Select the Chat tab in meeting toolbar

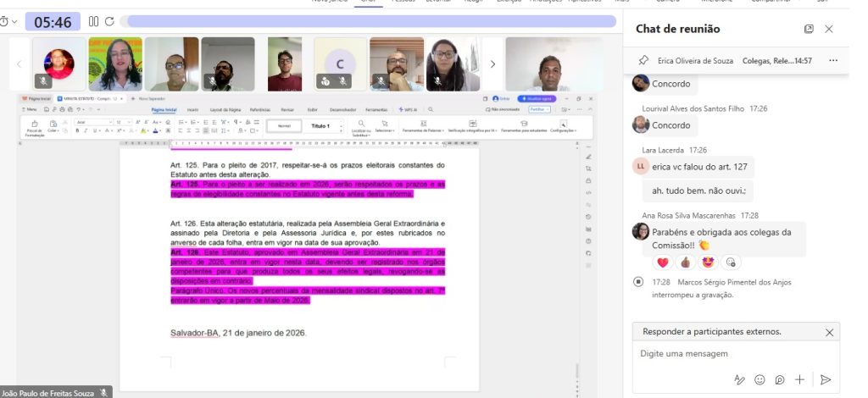click(368, 2)
